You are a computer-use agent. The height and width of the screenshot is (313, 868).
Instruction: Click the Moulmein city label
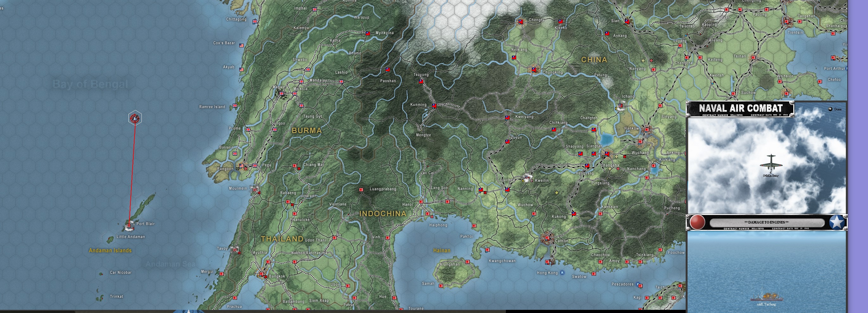click(238, 188)
